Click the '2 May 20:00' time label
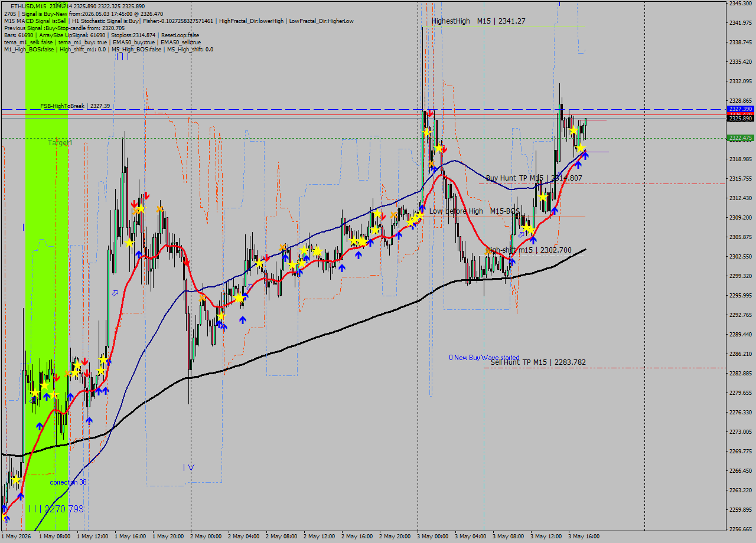Image resolution: width=756 pixels, height=543 pixels. (x=395, y=537)
